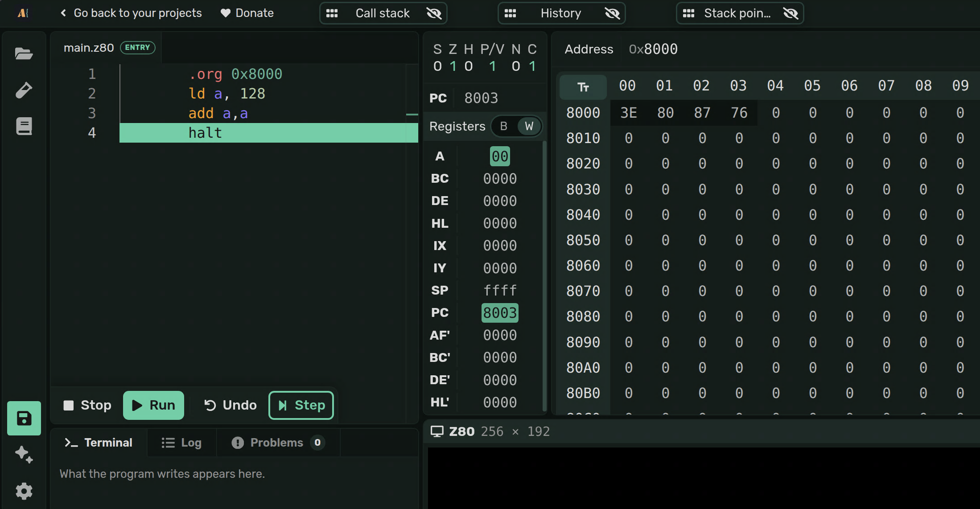Open the documentation book icon

(24, 126)
